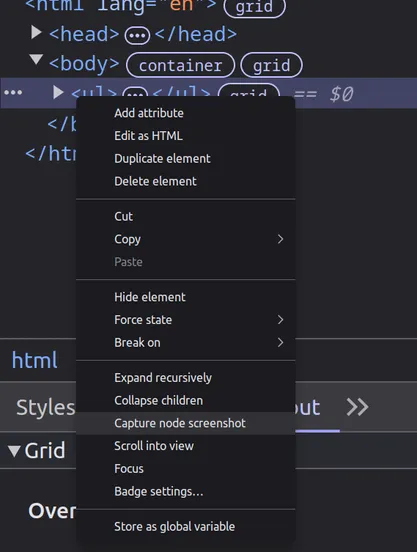Screen dimensions: 417x552
Task: Select Edit as HTML
Action: pyautogui.click(x=185, y=136)
